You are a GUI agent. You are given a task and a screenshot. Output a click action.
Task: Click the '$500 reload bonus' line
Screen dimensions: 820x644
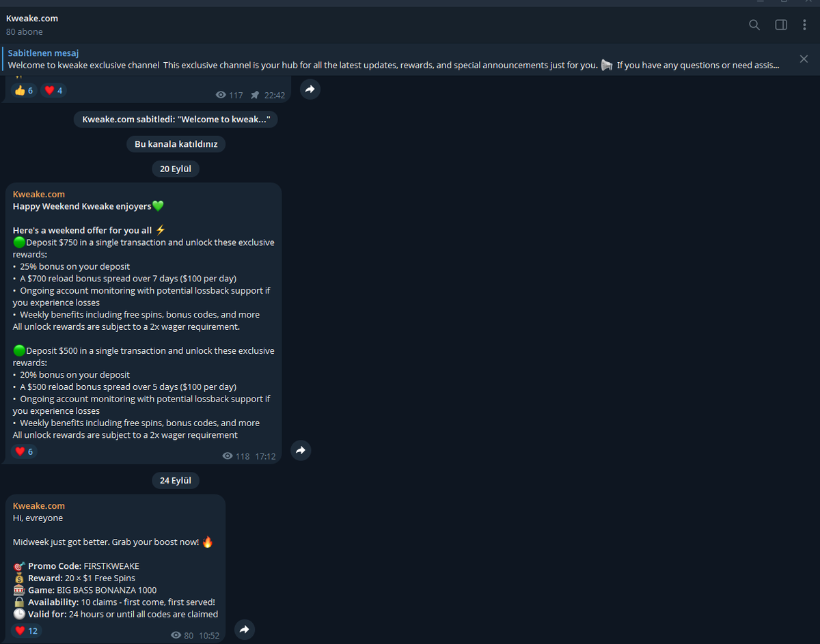(x=124, y=387)
